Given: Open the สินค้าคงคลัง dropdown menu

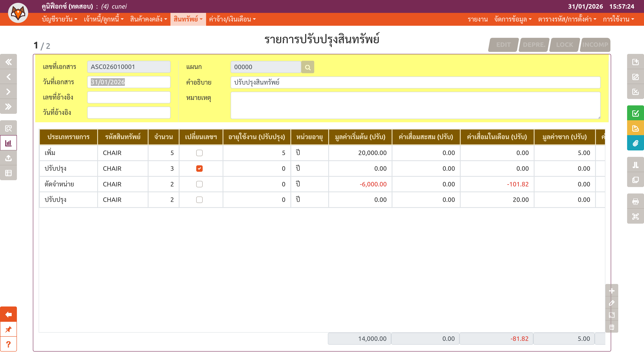Looking at the screenshot, I should pyautogui.click(x=149, y=19).
